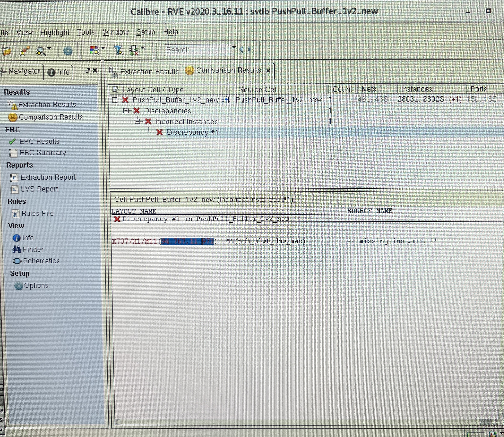Image resolution: width=504 pixels, height=437 pixels.
Task: Click the Instances column header
Action: pos(417,89)
